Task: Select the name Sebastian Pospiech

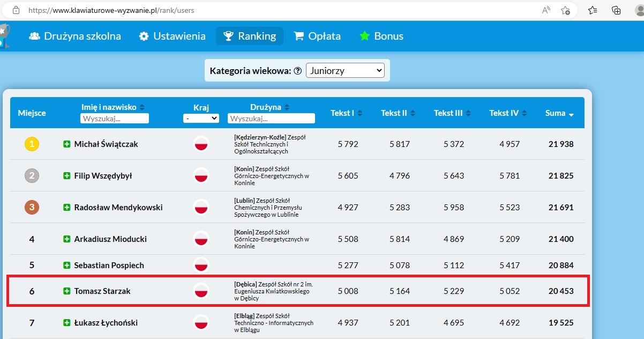Action: (109, 266)
